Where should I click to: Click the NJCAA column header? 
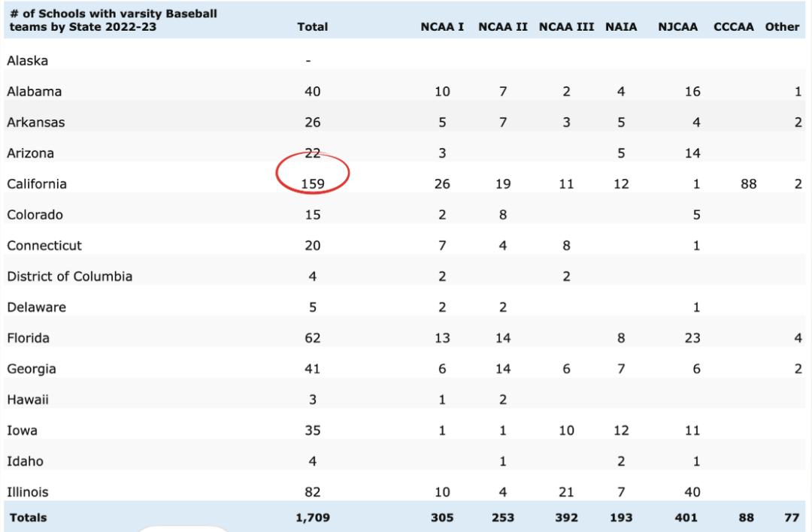pos(677,27)
